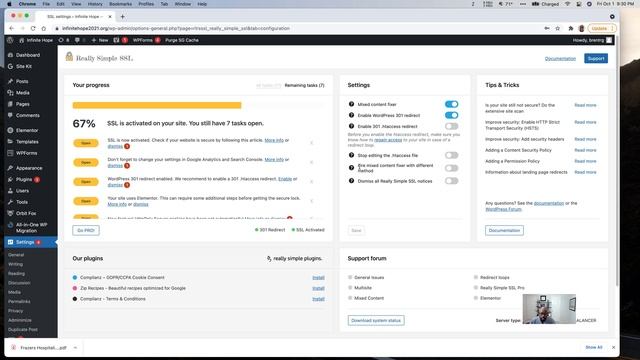Open Templates folder icon in sidebar
640x360 pixels.
(11, 142)
